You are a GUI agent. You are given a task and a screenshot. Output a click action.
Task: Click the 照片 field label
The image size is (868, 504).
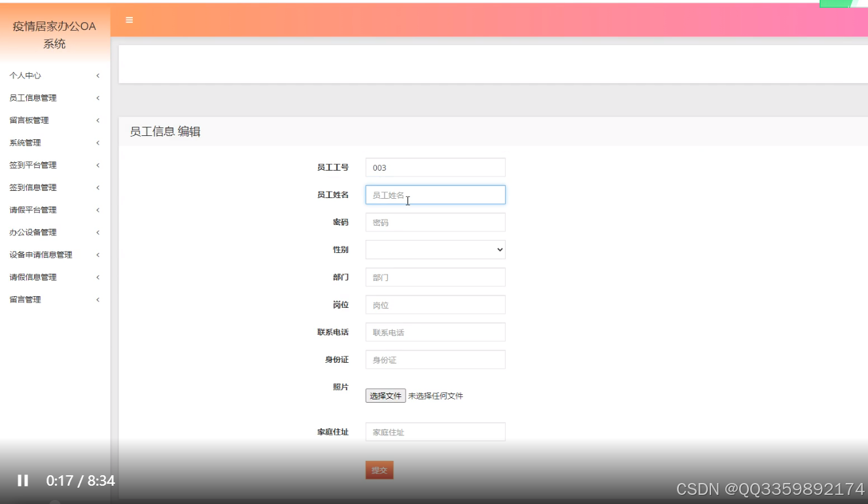point(341,387)
